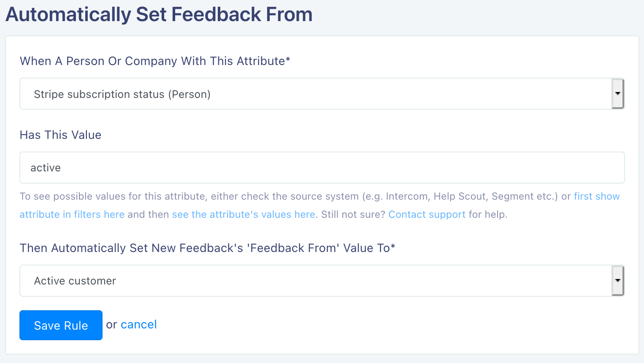The width and height of the screenshot is (644, 363).
Task: Click the Contact support link
Action: pyautogui.click(x=427, y=215)
